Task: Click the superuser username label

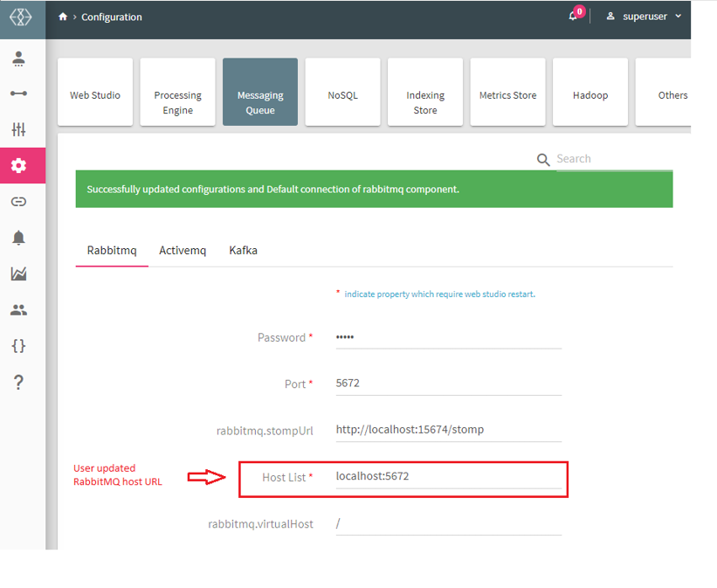Action: pyautogui.click(x=645, y=17)
